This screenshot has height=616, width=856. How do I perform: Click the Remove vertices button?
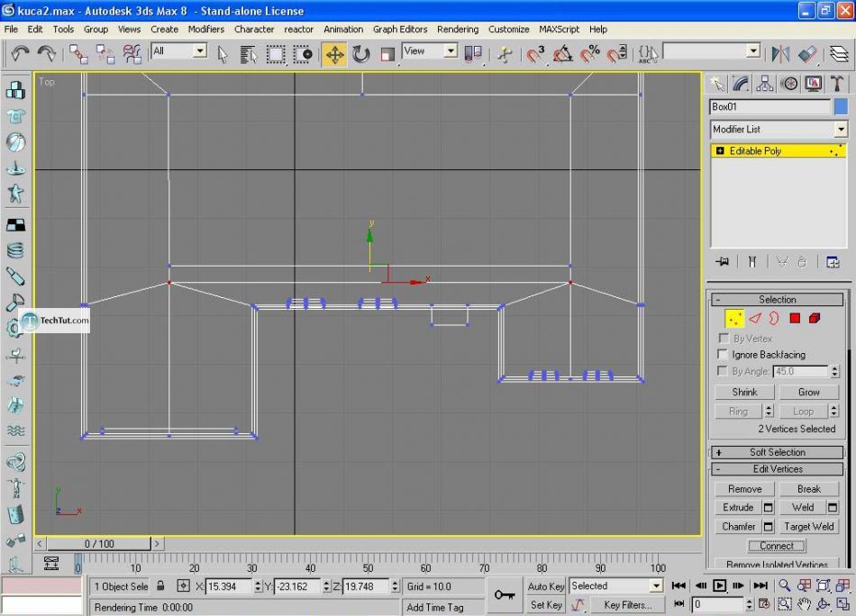[x=744, y=489]
